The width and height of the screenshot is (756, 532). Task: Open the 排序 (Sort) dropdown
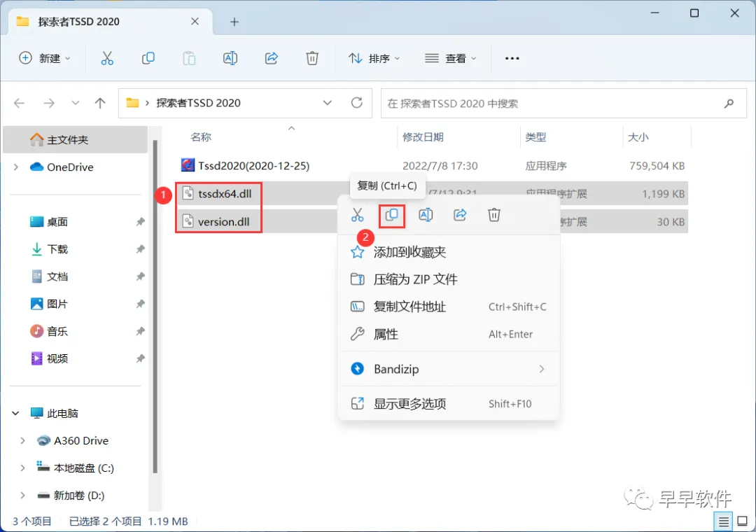coord(374,58)
